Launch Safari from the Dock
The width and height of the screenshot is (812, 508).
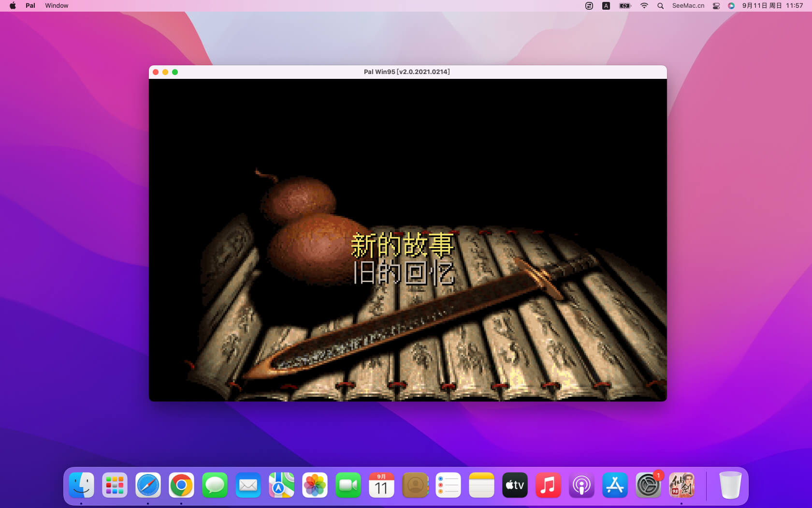click(x=148, y=485)
